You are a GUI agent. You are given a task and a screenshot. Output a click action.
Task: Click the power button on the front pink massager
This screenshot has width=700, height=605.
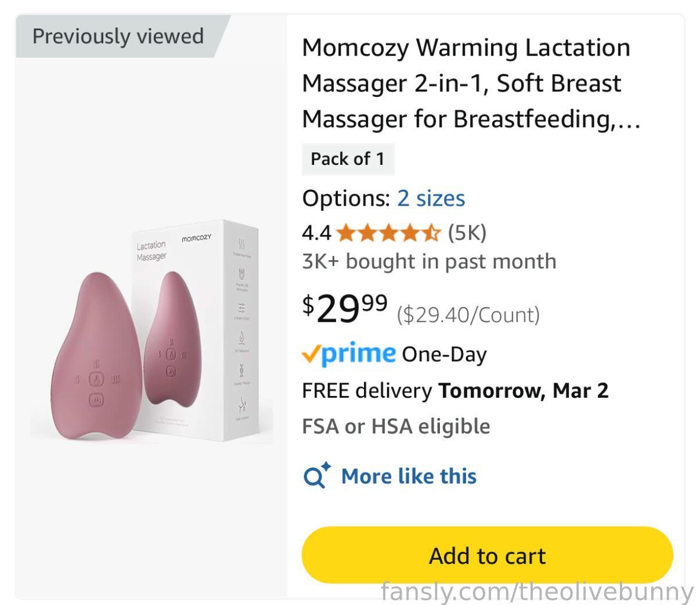tap(96, 399)
